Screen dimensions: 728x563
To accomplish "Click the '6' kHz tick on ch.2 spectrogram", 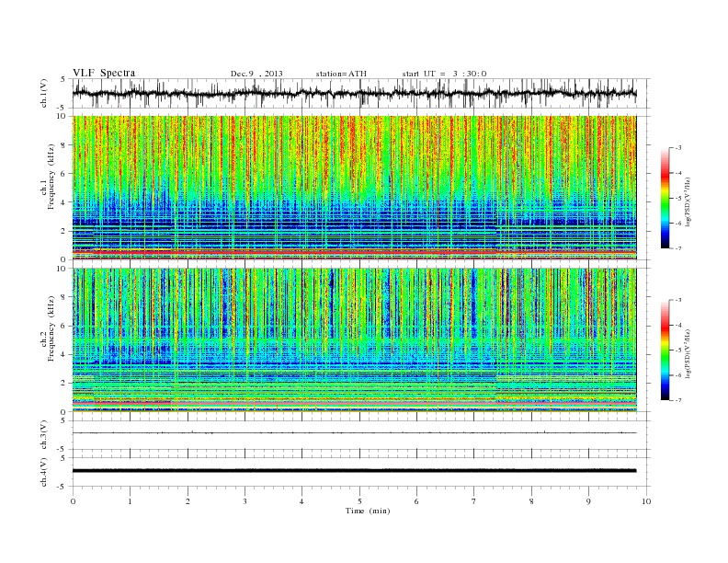I will pos(63,326).
